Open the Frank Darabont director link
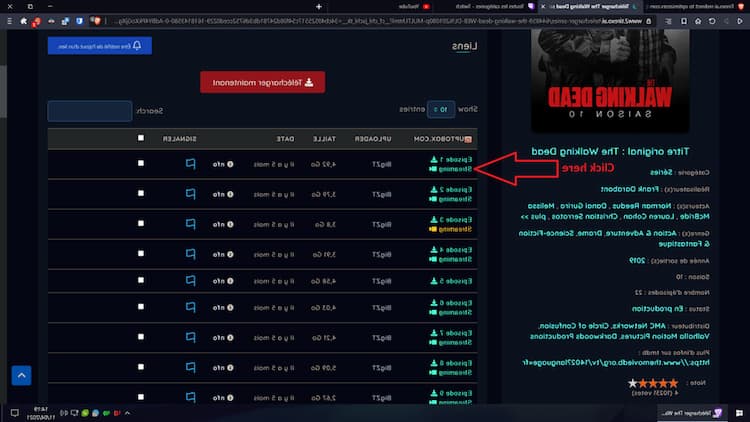Viewport: 750px width, 422px height. pyautogui.click(x=629, y=189)
